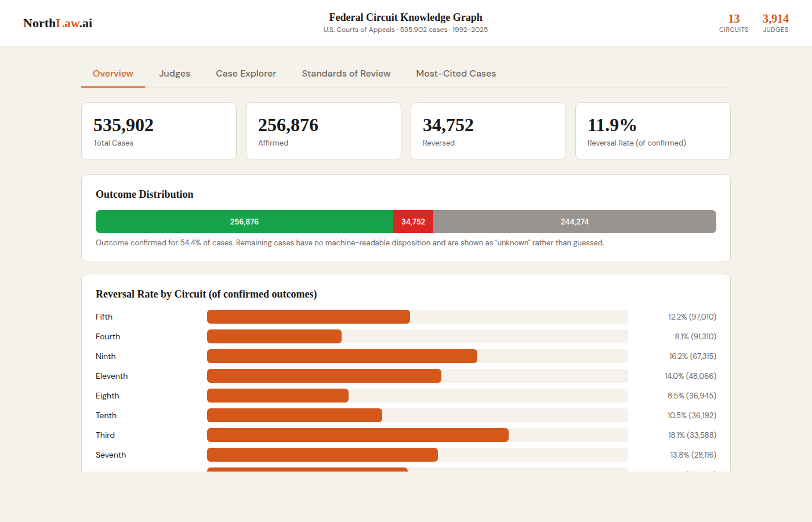
Task: Switch to the Judges tab
Action: click(175, 74)
